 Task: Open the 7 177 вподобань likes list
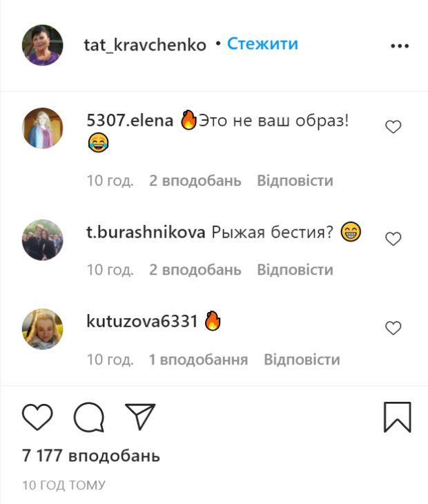click(x=91, y=456)
